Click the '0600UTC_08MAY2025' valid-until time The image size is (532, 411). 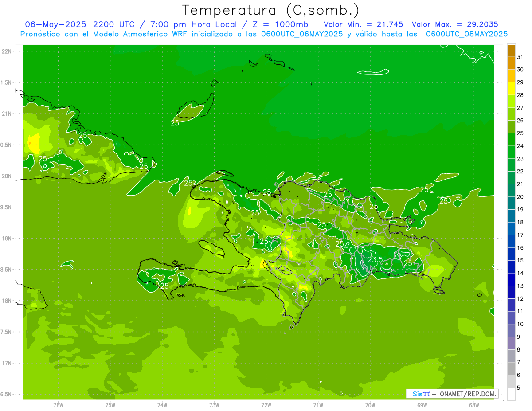[467, 34]
